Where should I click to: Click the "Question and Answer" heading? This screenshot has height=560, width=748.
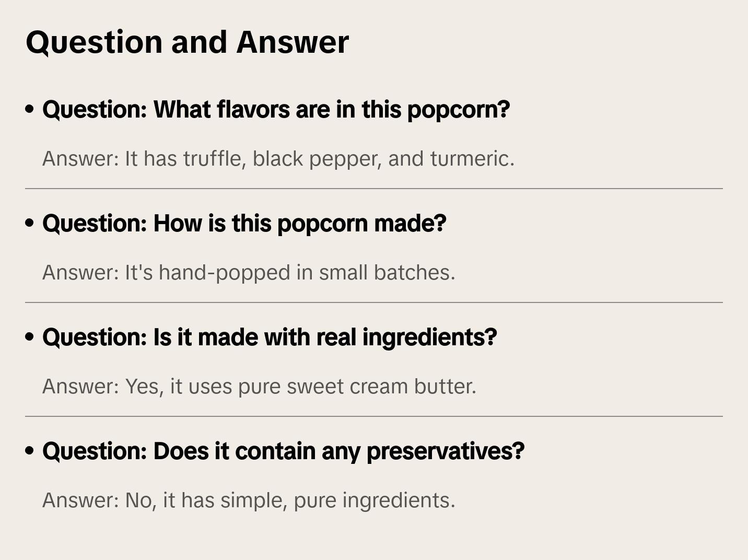coord(187,42)
